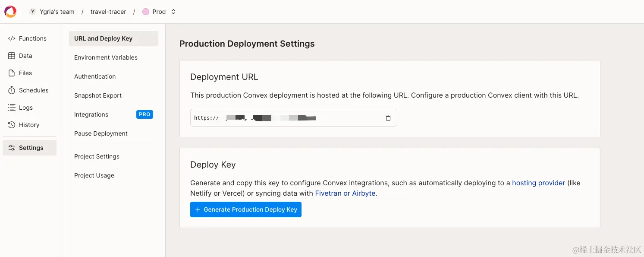Image resolution: width=644 pixels, height=257 pixels.
Task: Click the Functions code icon in sidebar
Action: 12,38
